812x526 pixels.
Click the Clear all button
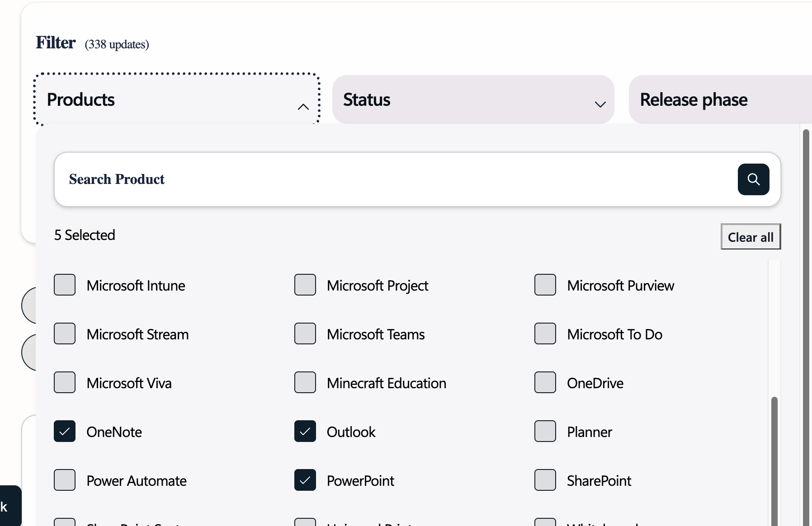point(751,237)
